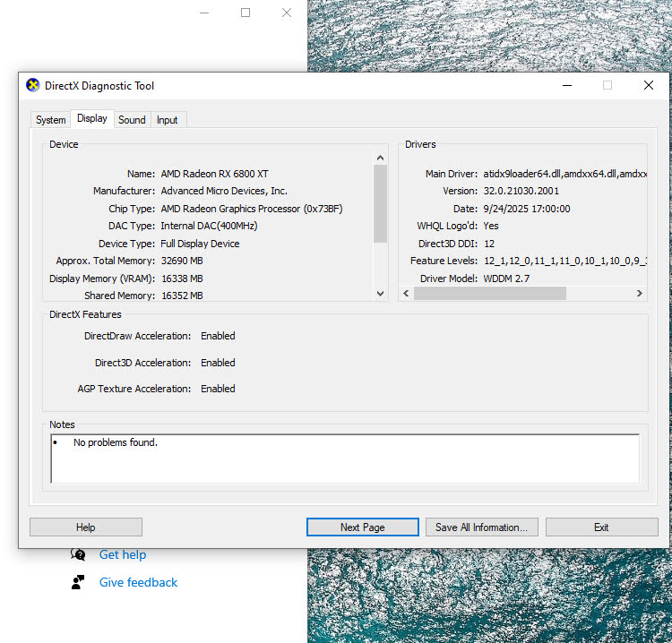Close the DirectX Diagnostic Tool window
Viewport: 672px width, 643px height.
click(649, 86)
